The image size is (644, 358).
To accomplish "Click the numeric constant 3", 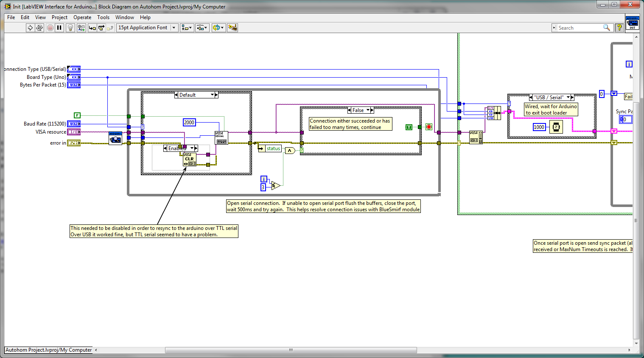I will click(x=263, y=187).
